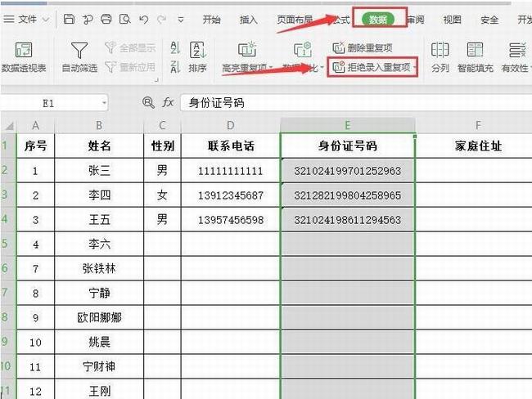Screen dimensions: 532x399
Task: Click the formula bar zoom magnifier icon
Action: click(148, 102)
